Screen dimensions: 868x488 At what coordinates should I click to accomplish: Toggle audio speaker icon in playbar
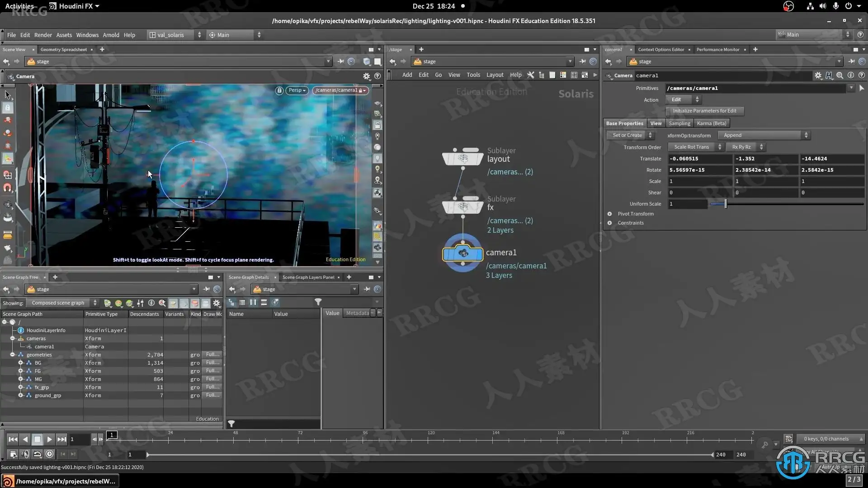pyautogui.click(x=26, y=454)
